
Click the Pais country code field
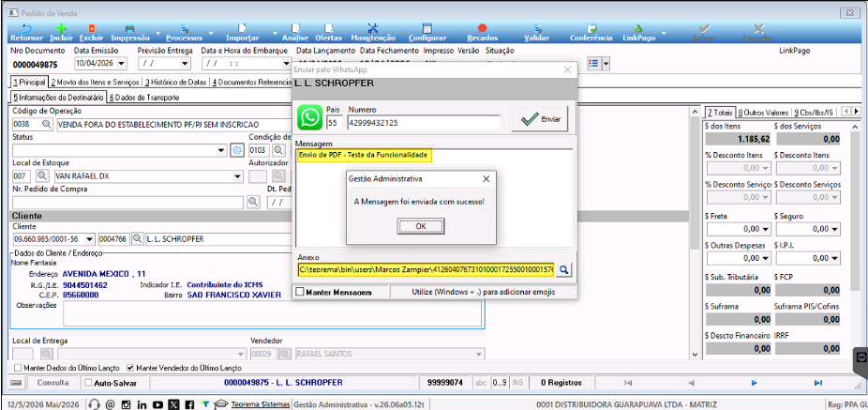pyautogui.click(x=335, y=123)
